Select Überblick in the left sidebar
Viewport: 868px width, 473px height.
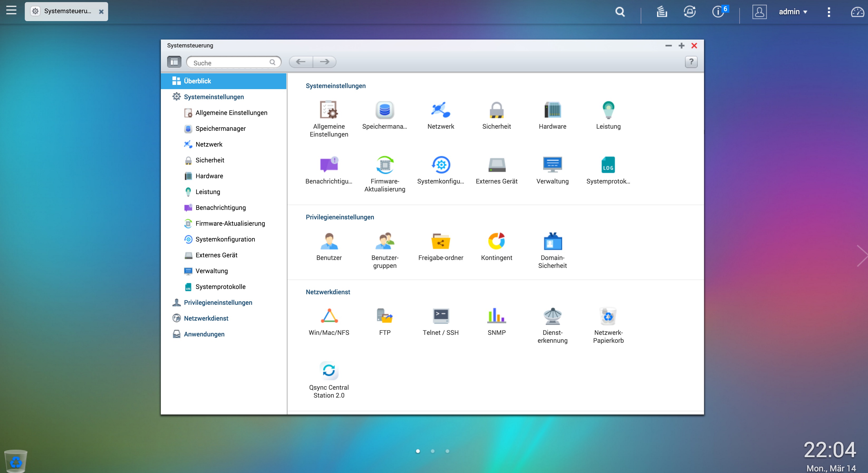[x=197, y=81]
